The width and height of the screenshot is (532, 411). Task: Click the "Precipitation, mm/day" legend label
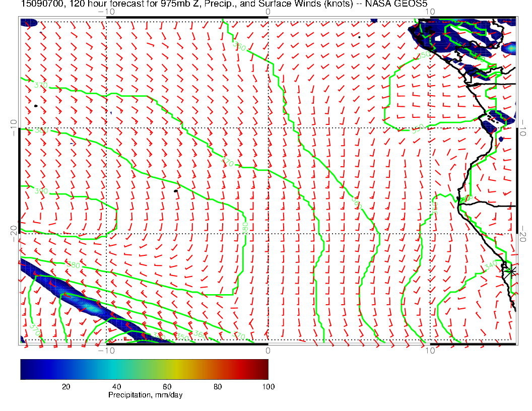[145, 395]
